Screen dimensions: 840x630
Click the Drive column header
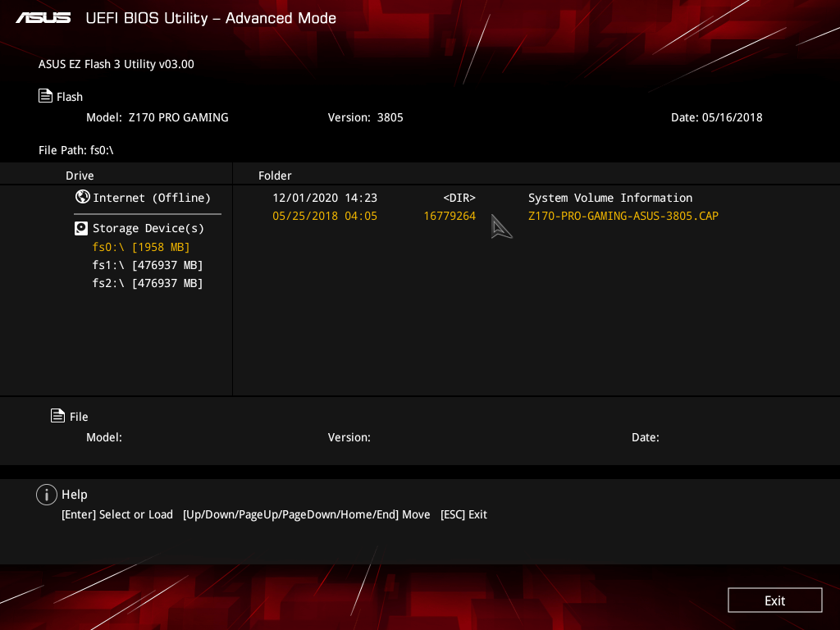click(80, 176)
